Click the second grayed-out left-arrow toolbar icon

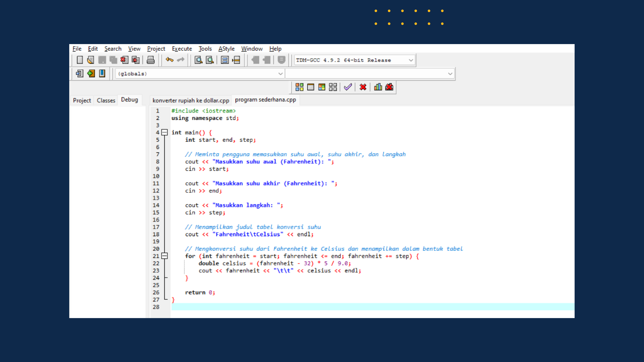pos(266,60)
